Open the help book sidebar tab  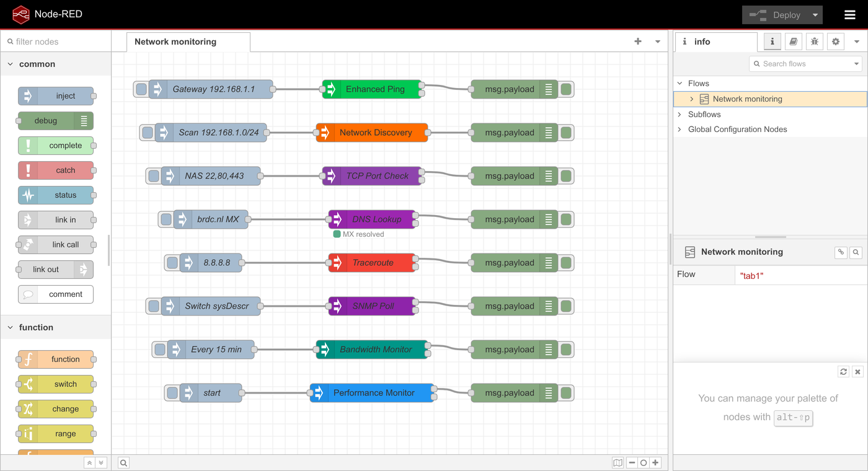pos(794,42)
